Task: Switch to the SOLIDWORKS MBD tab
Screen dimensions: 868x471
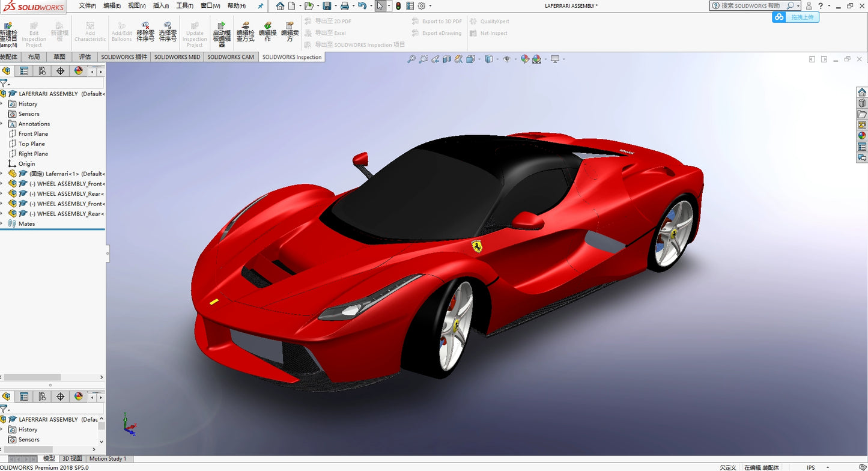Action: point(177,57)
